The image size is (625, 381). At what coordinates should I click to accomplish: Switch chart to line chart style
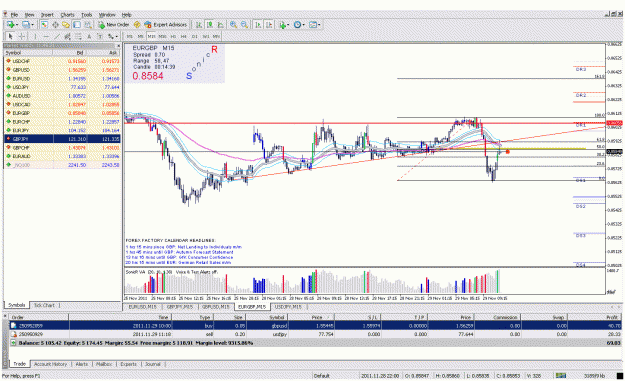tap(220, 25)
